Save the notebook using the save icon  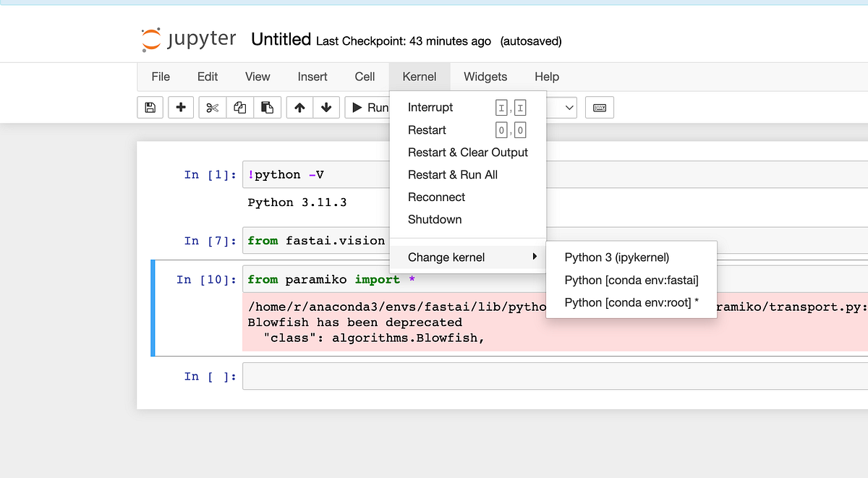150,107
